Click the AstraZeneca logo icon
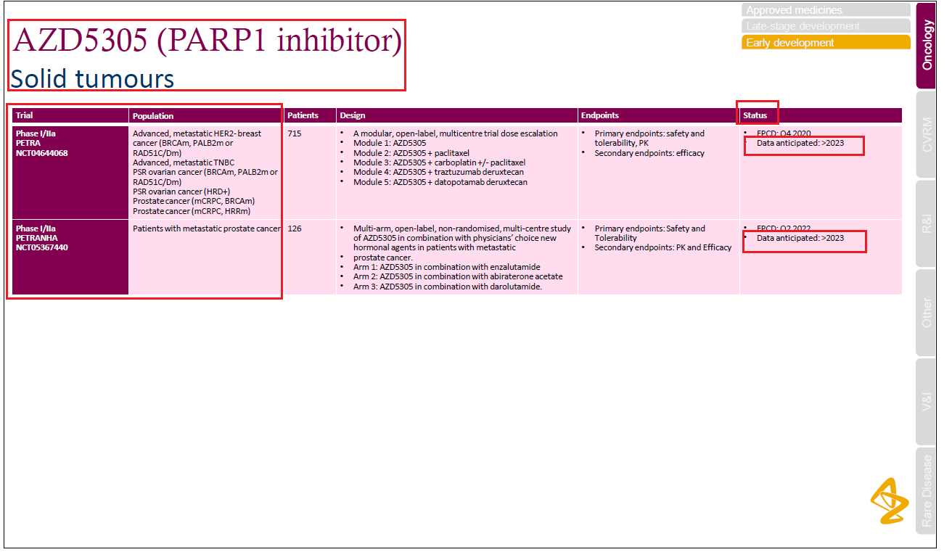The image size is (952, 560). pos(890,501)
